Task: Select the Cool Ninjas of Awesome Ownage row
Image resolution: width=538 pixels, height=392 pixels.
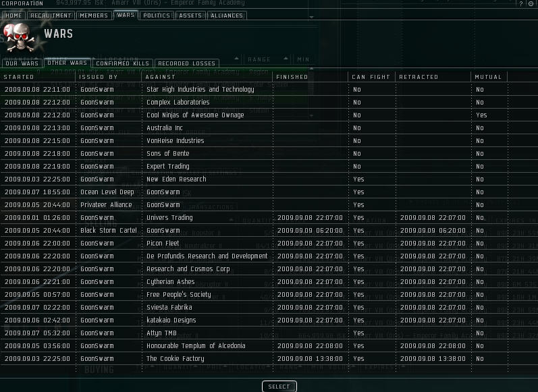Action: (269, 115)
